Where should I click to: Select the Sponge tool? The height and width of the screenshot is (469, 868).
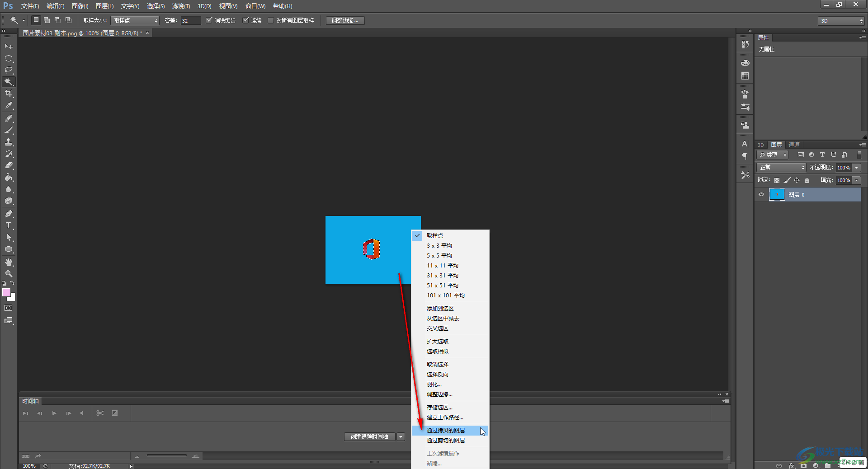9,201
